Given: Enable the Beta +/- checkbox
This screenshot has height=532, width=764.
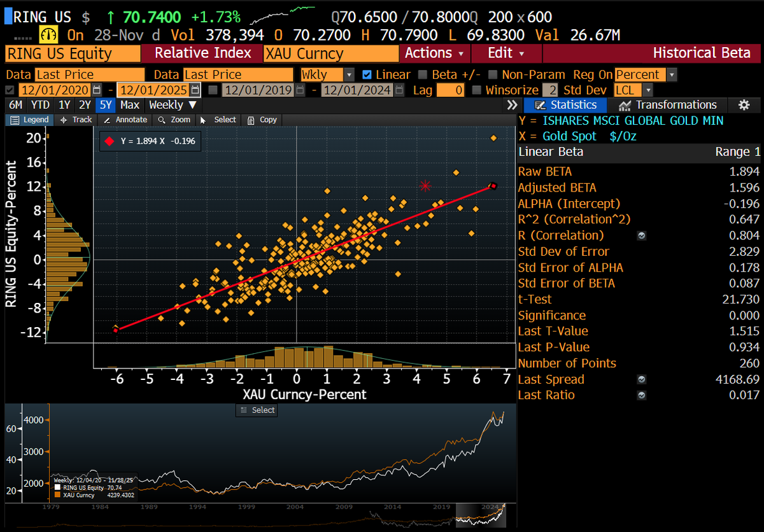Looking at the screenshot, I should pos(423,75).
